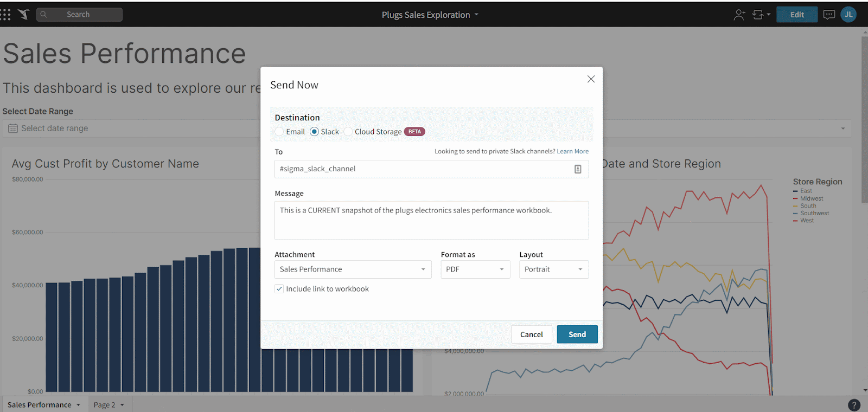Click the Slack channel To field

[x=431, y=169]
